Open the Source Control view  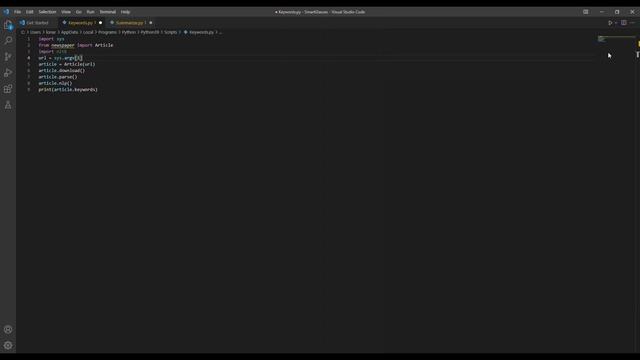click(x=8, y=57)
